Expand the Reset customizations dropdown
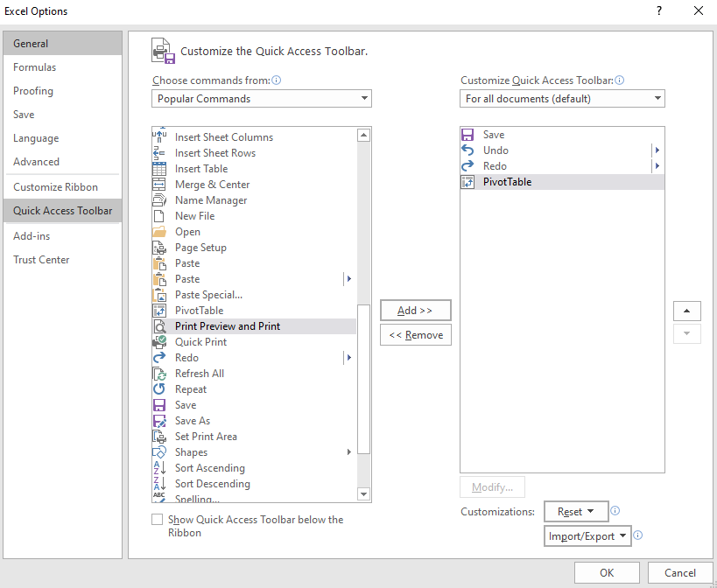 pos(576,512)
